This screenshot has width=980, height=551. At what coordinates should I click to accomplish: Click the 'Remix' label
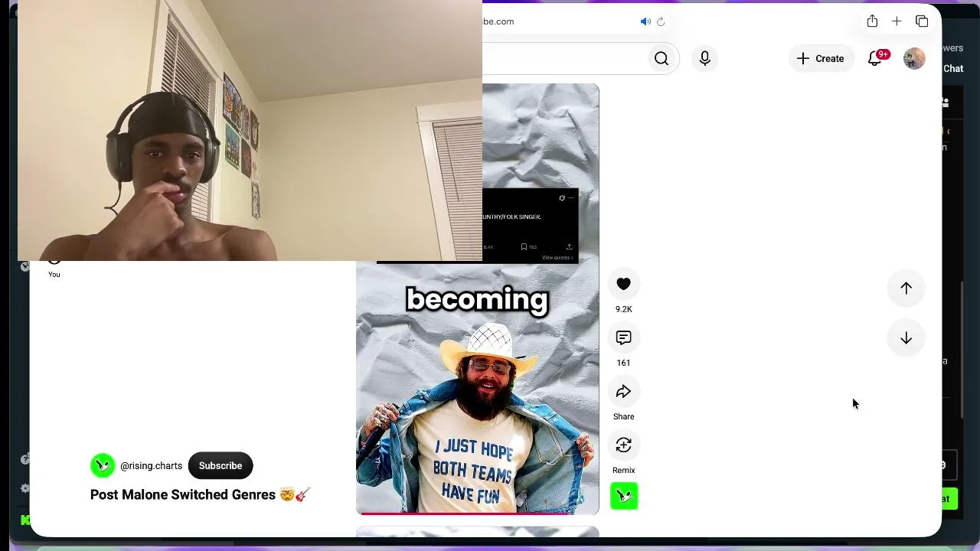623,470
